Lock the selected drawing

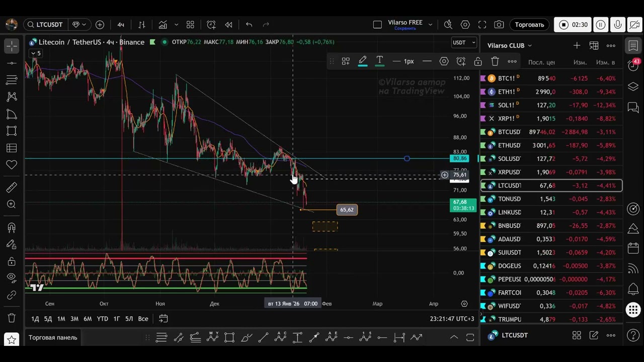point(478,61)
